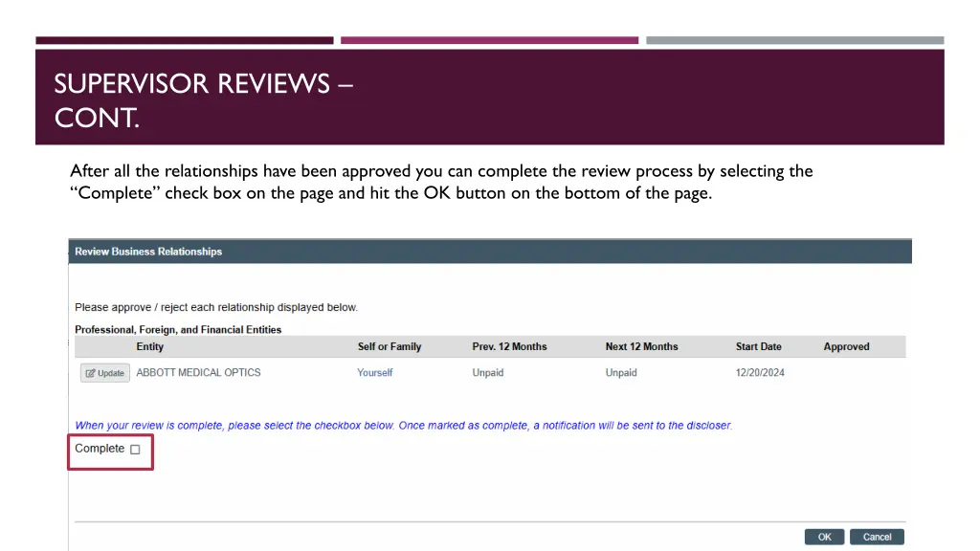Click the Unpaid value under Prev. 12 Months
Screen dimensions: 980x551
488,372
